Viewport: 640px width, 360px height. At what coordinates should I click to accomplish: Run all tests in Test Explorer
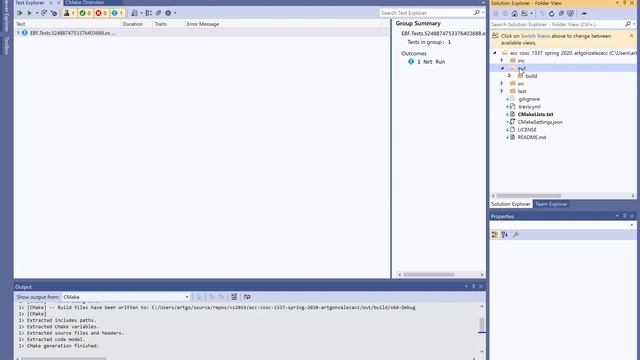pyautogui.click(x=20, y=13)
